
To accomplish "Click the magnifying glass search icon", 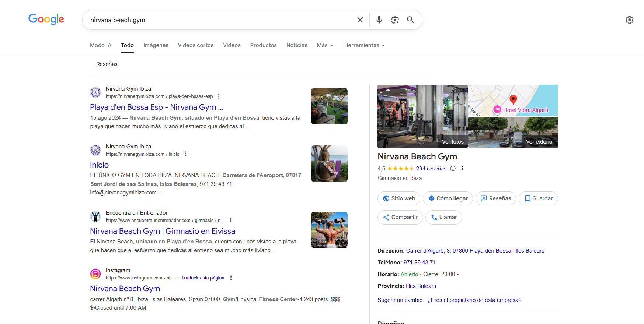I will pos(410,20).
